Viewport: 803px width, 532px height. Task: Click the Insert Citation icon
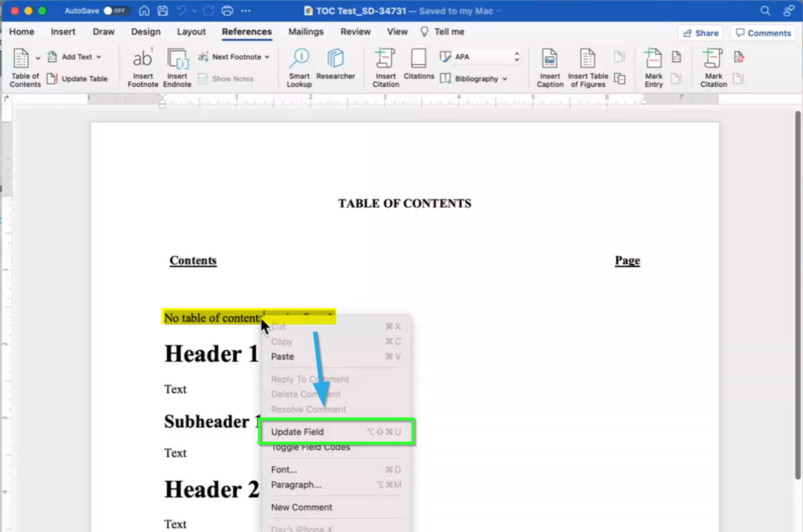(x=385, y=60)
